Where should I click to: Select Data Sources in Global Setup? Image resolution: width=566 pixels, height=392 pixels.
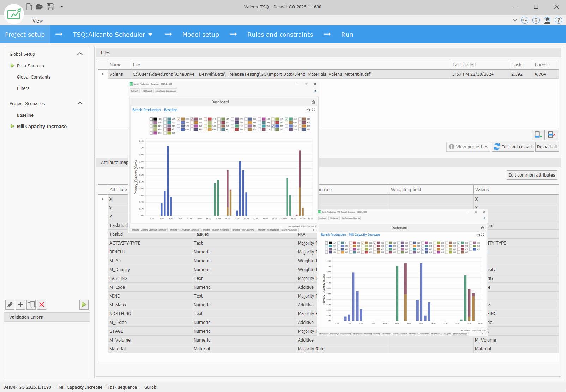coord(30,66)
